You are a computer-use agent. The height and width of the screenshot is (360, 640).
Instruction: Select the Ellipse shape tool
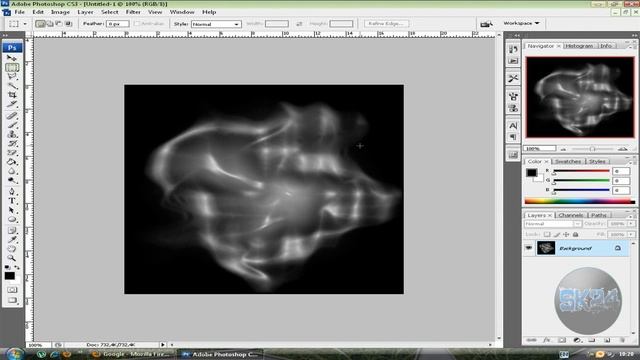12,219
